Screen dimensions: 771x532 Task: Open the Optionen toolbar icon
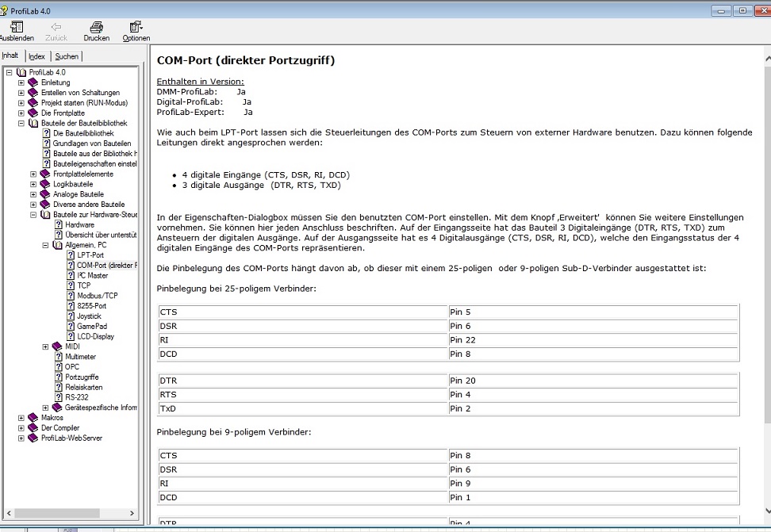pyautogui.click(x=136, y=26)
